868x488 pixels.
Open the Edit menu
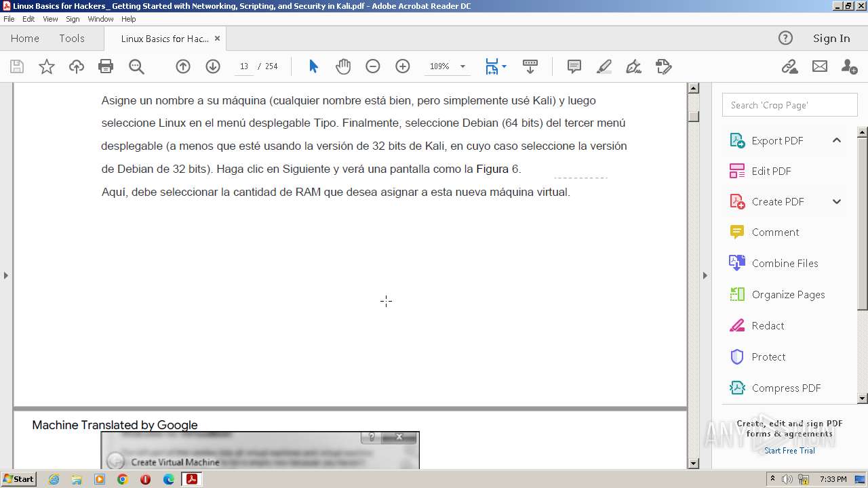click(x=28, y=19)
